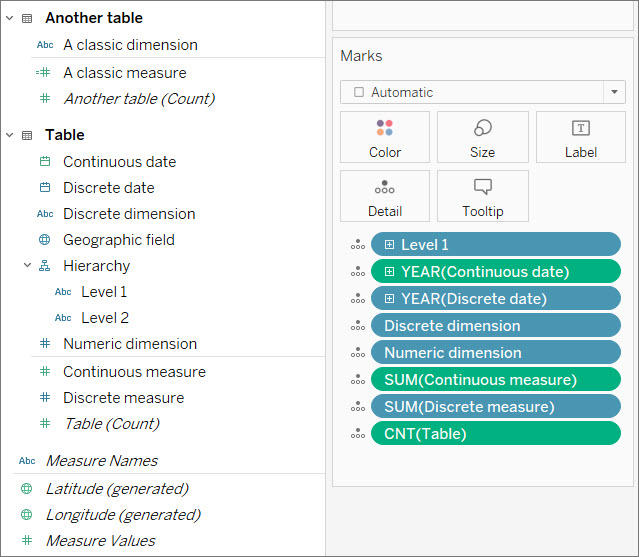639x557 pixels.
Task: Collapse the Hierarchy tree node
Action: (x=27, y=265)
